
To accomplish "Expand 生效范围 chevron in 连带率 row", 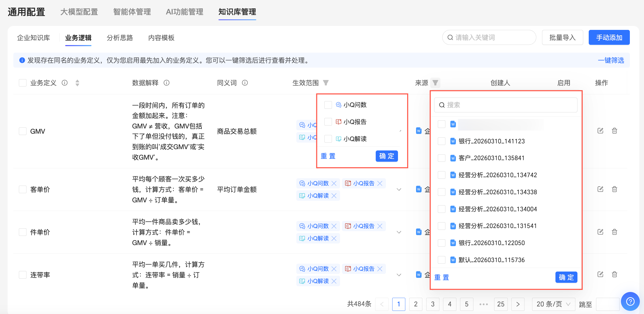I will [399, 275].
